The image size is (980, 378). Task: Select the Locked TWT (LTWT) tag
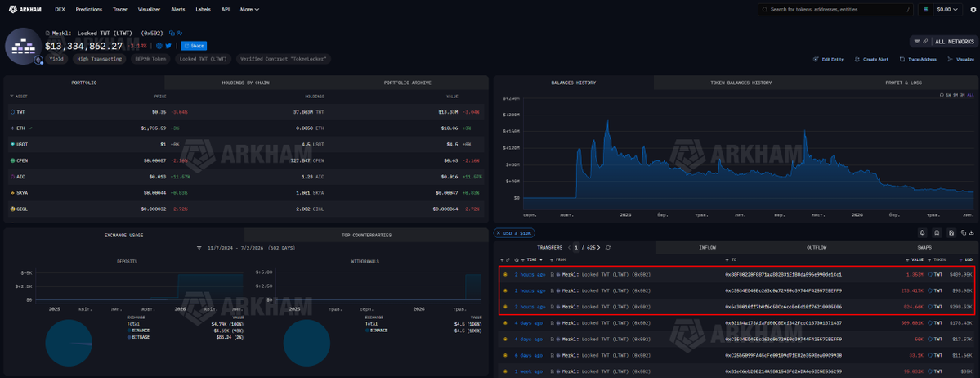pos(203,59)
